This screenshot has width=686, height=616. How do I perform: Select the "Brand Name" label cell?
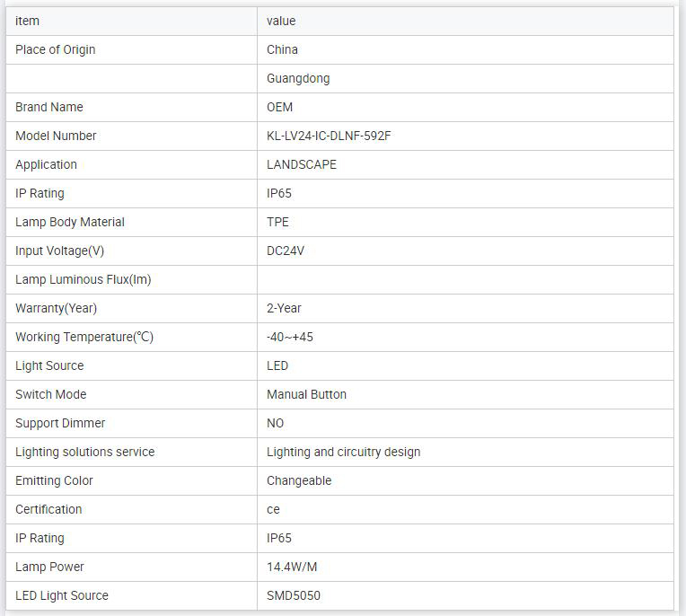click(49, 107)
